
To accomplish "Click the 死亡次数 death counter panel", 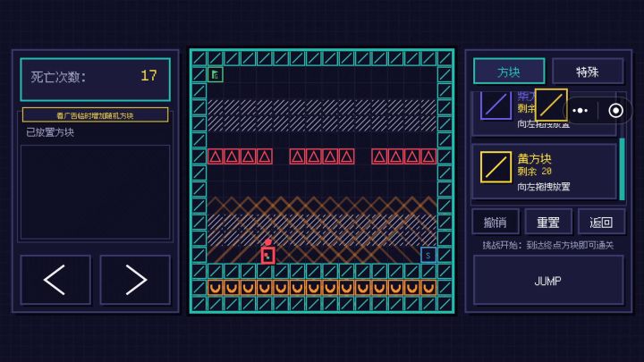I will tap(96, 80).
